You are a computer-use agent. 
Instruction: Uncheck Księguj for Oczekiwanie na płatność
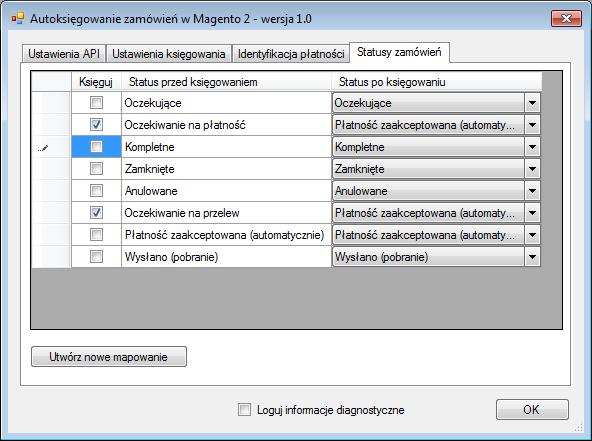click(x=96, y=125)
